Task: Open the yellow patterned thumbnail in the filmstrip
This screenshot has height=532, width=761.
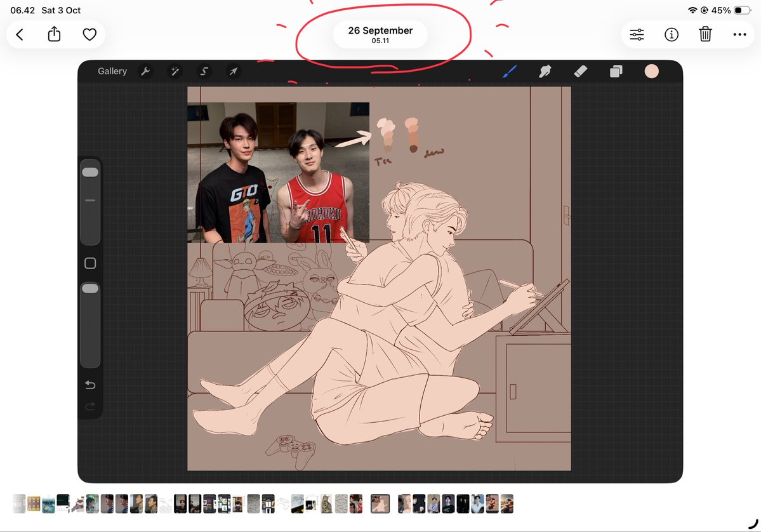Action: pyautogui.click(x=34, y=504)
